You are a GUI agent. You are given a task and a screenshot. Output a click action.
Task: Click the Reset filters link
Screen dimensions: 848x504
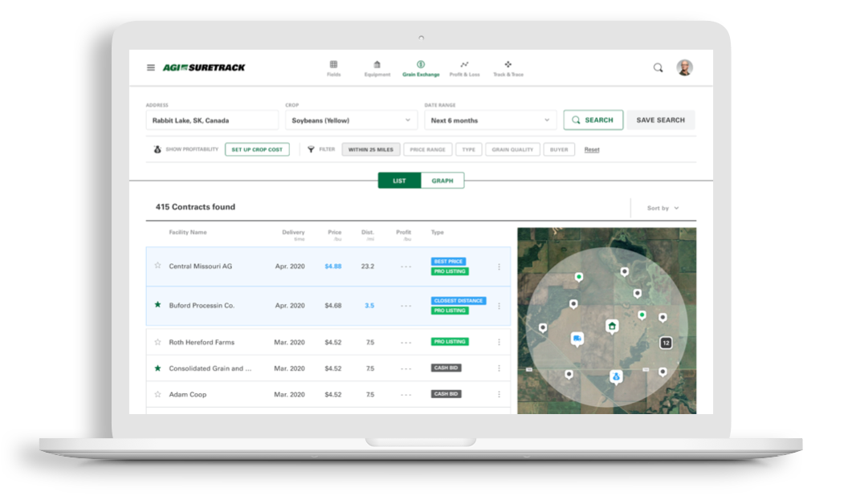coord(591,149)
